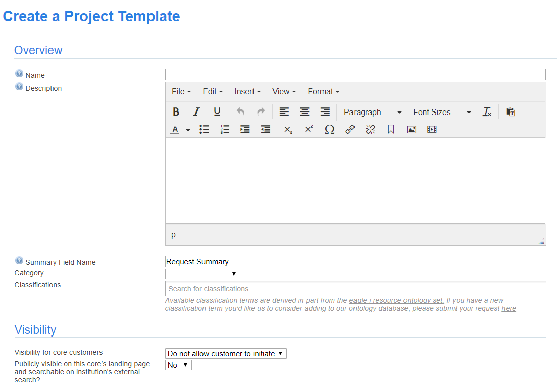Click the help icon next to Name
The height and width of the screenshot is (392, 557).
pyautogui.click(x=19, y=74)
